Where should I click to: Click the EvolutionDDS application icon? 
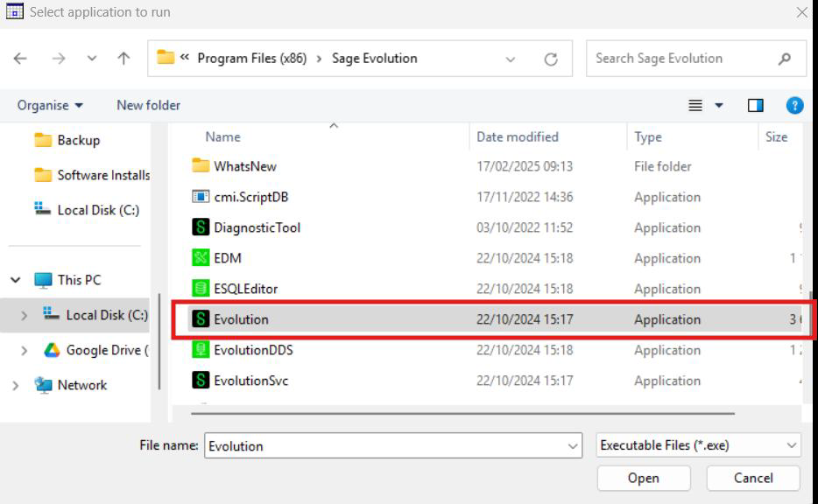click(x=201, y=350)
